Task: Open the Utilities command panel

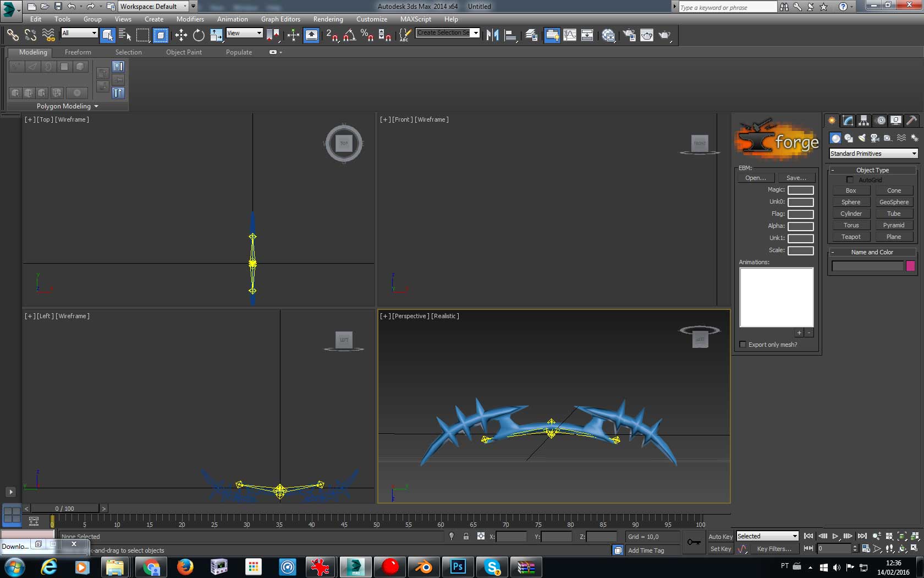Action: click(911, 121)
